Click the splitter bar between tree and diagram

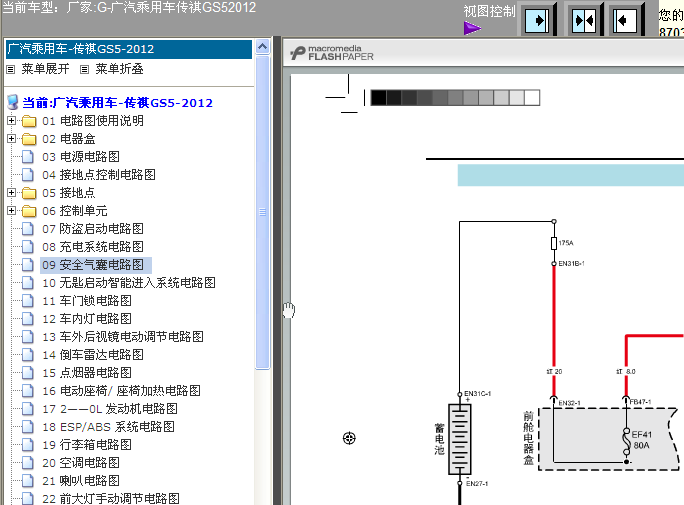(x=276, y=270)
